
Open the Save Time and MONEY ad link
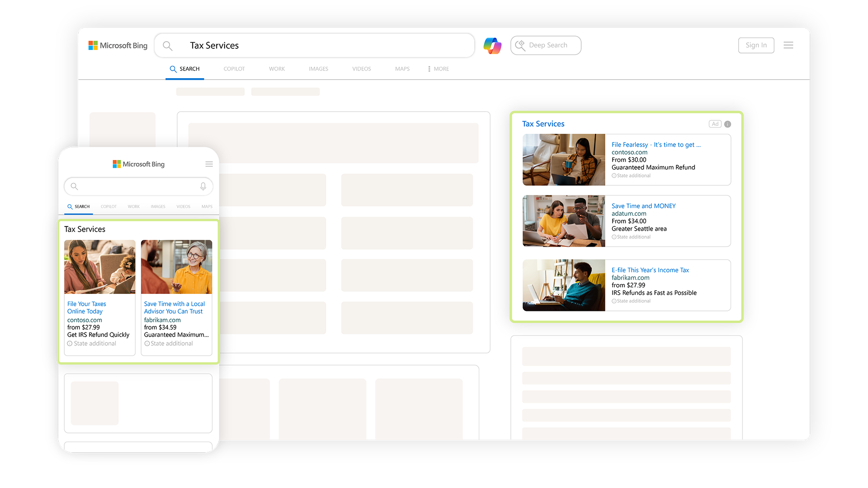[643, 206]
